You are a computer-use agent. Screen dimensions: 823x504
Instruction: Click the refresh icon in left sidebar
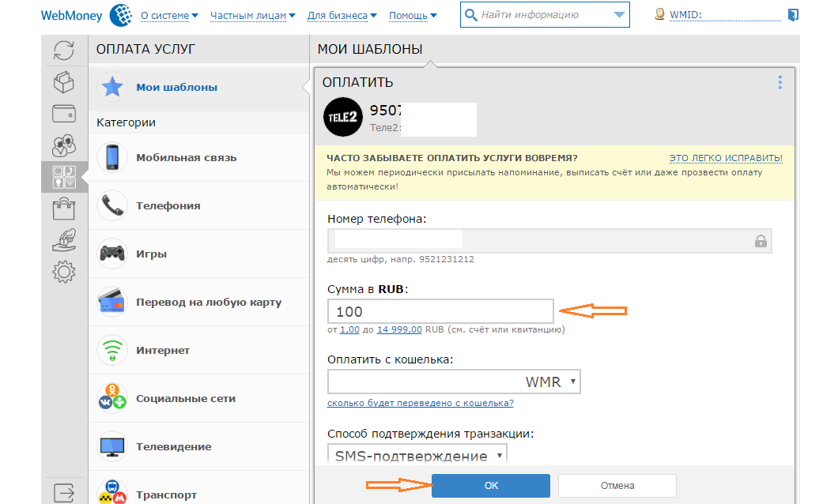pyautogui.click(x=64, y=51)
